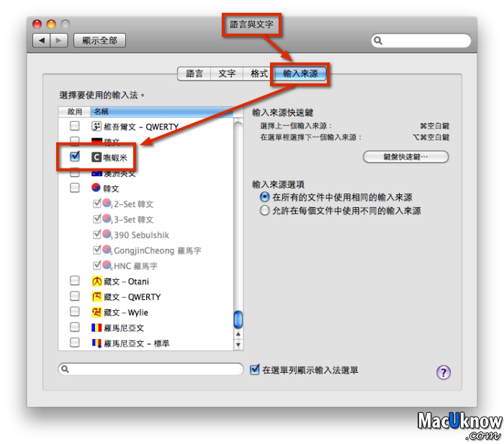Image resolution: width=504 pixels, height=444 pixels.
Task: Uncheck the 嘸蝦米 checkbox
Action: (75, 156)
